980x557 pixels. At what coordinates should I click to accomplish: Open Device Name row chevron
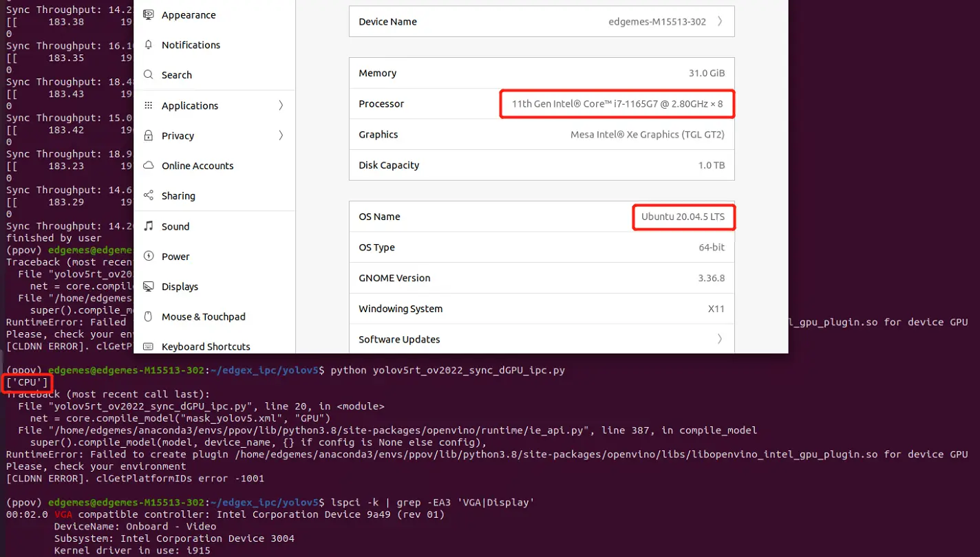[720, 21]
